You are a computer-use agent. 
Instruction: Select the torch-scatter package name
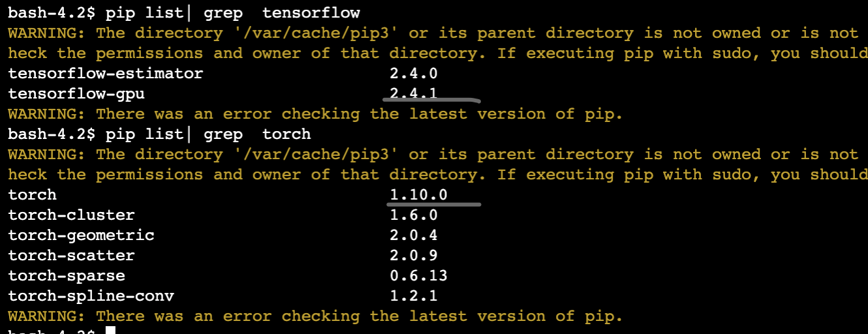pos(71,256)
